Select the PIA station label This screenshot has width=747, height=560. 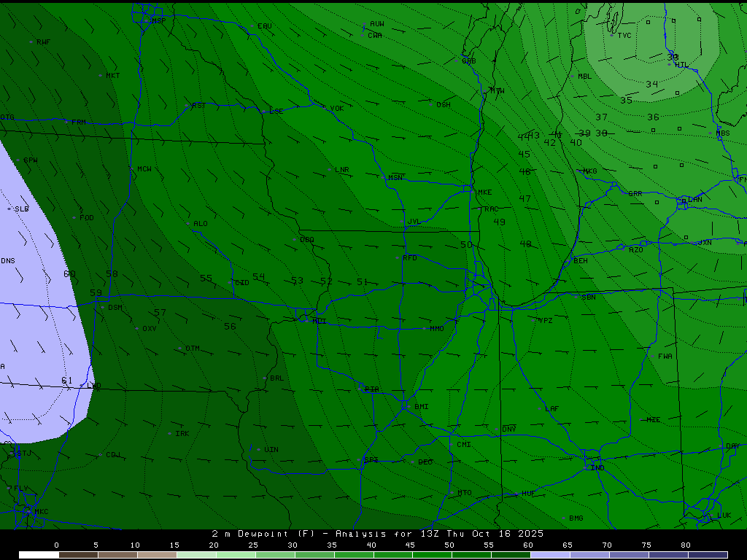(x=372, y=389)
